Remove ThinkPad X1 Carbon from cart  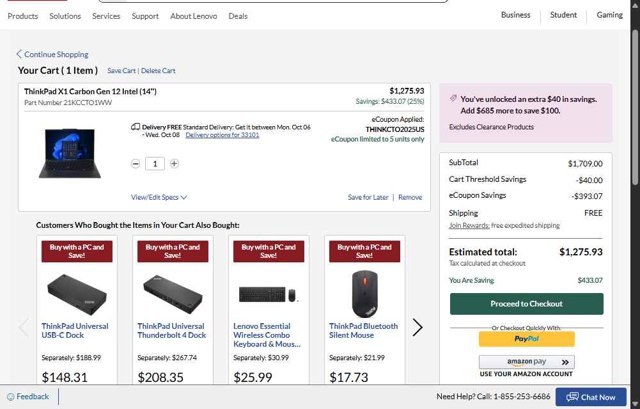pos(410,197)
